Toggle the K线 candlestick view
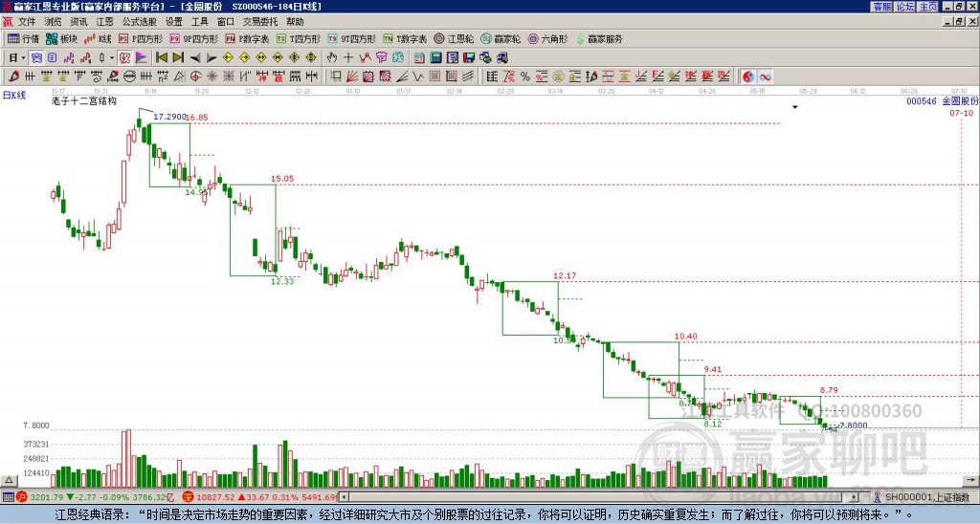980x524 pixels. coord(99,39)
